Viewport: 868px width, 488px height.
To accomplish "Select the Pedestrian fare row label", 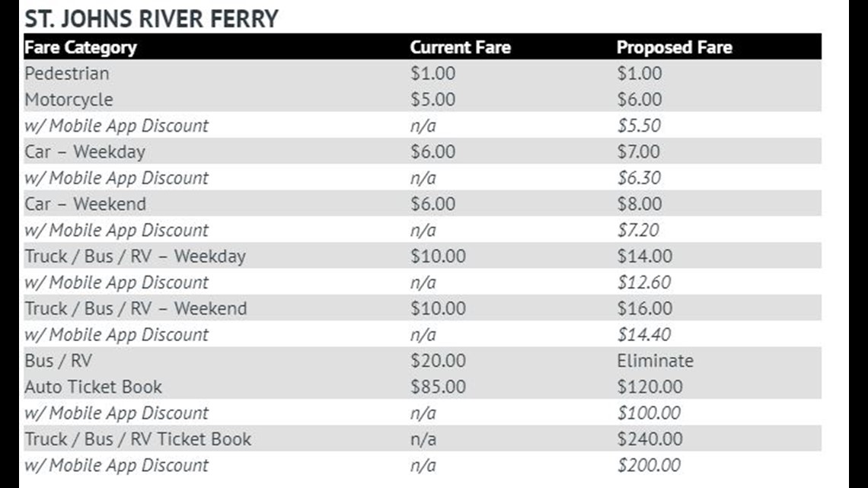I will click(x=67, y=73).
